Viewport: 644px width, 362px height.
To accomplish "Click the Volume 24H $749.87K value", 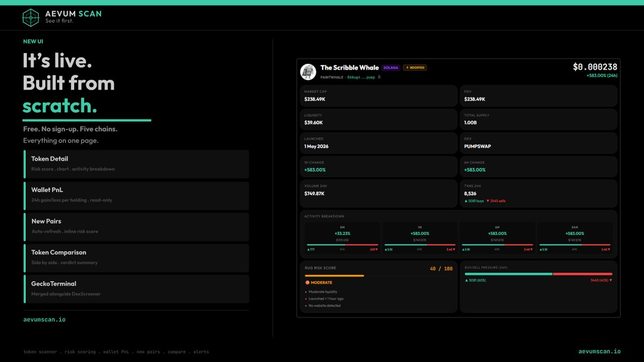I will point(314,194).
